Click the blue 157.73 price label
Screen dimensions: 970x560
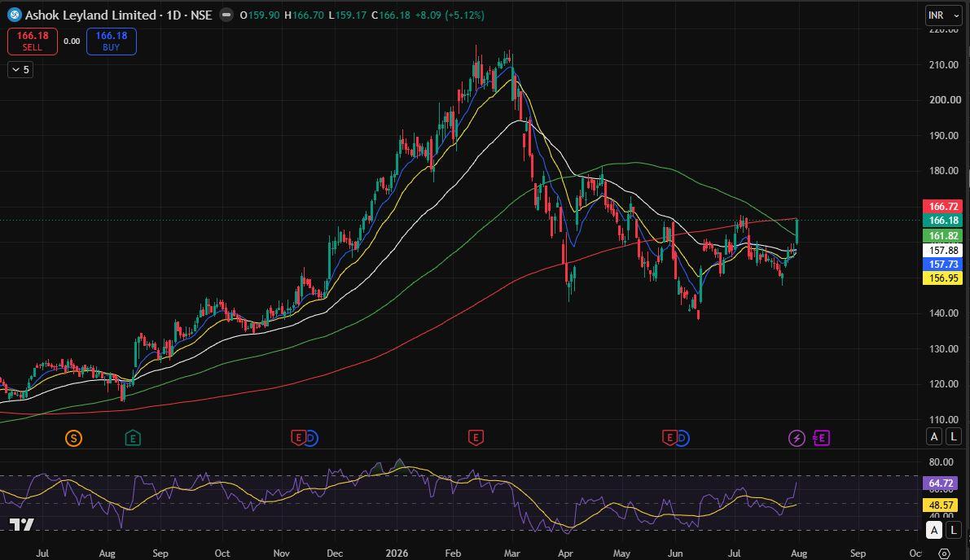(943, 264)
